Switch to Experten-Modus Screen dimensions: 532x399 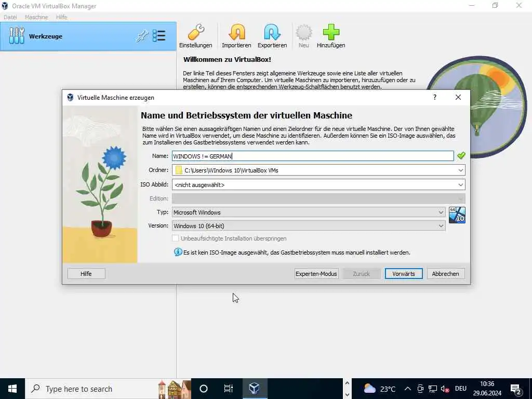click(316, 274)
